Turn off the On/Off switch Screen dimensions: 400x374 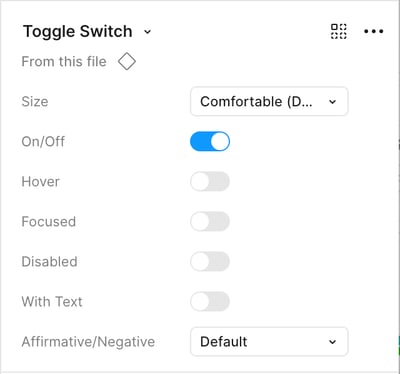tap(210, 141)
